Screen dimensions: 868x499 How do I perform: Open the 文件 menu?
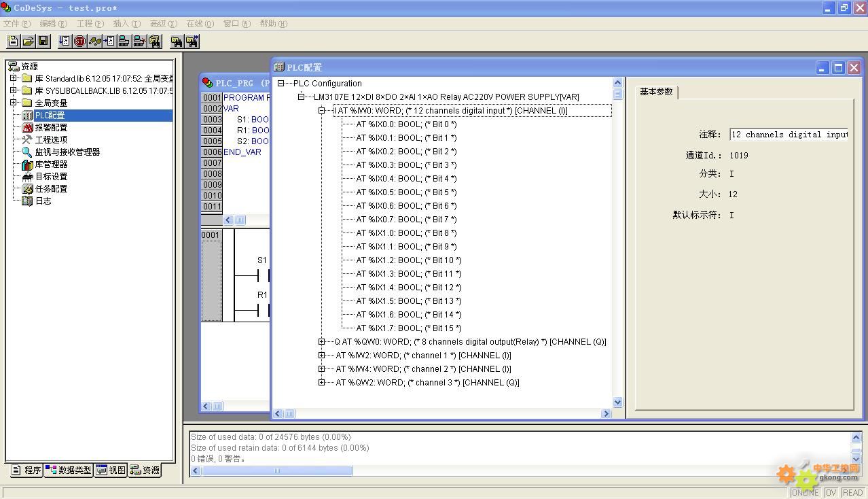tap(17, 24)
